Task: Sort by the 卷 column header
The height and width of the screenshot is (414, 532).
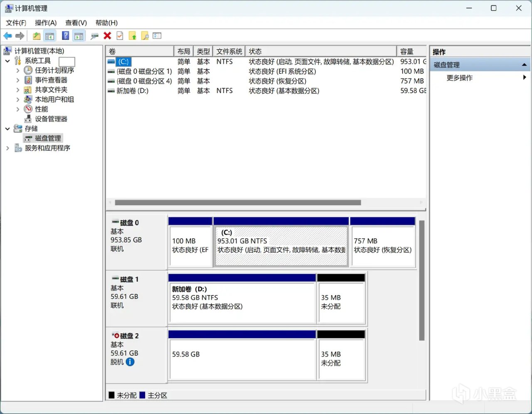Action: pyautogui.click(x=140, y=52)
